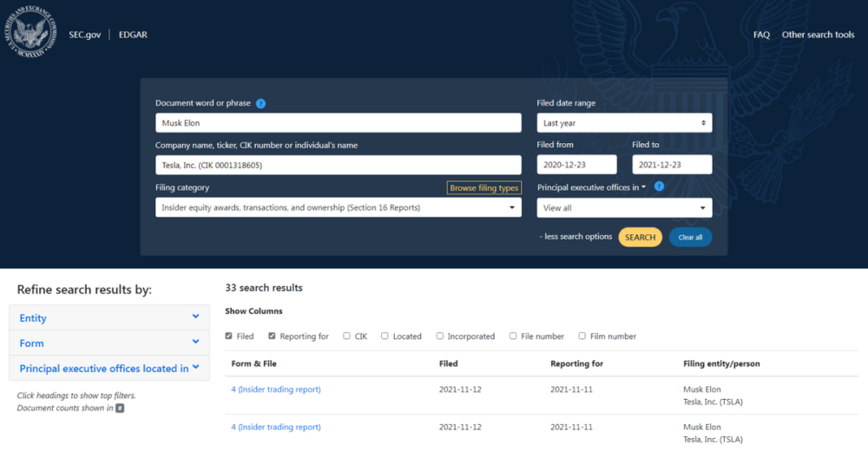Click the Filed column header
The width and height of the screenshot is (868, 451).
click(449, 363)
